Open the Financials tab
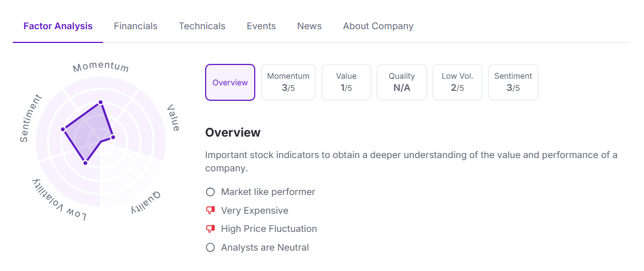This screenshot has width=644, height=271. [x=136, y=26]
